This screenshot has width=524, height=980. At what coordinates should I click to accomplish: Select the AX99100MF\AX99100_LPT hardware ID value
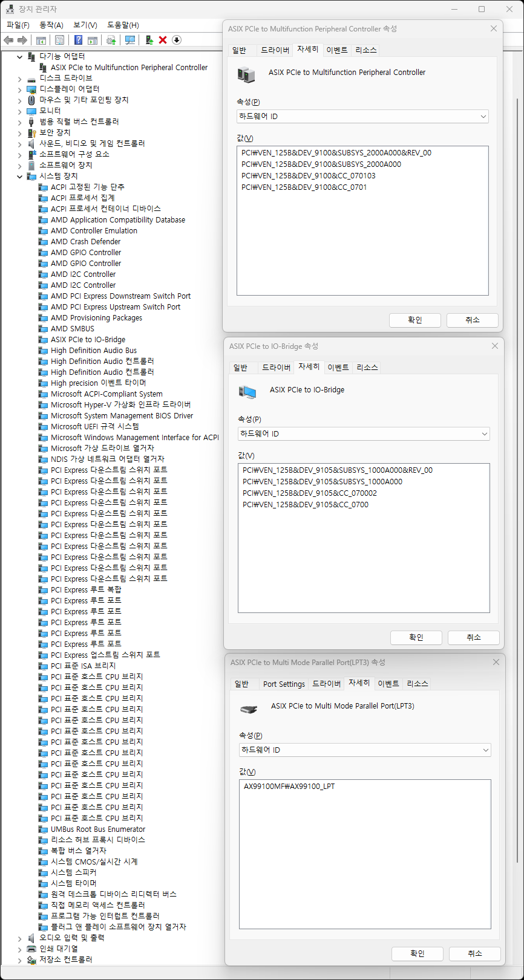289,787
